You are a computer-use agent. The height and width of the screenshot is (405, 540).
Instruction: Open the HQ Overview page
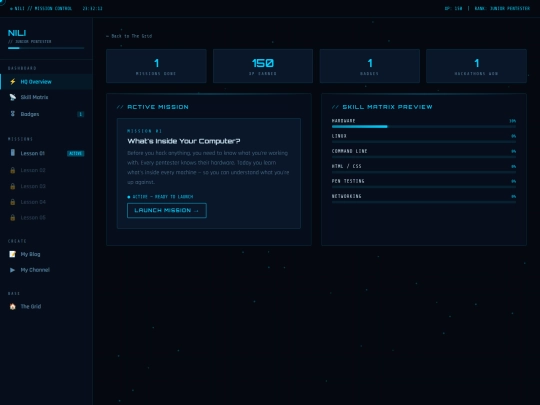pyautogui.click(x=46, y=82)
